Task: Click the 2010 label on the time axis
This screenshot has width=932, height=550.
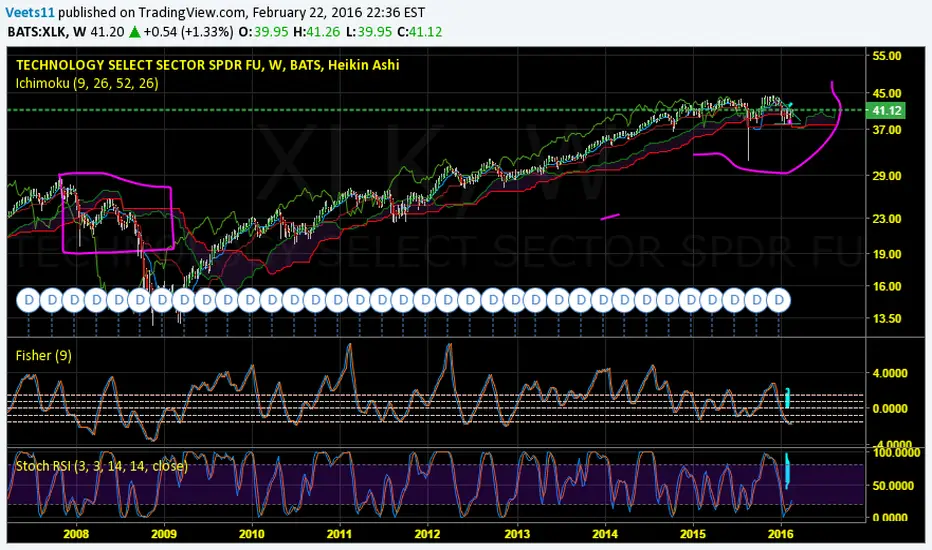Action: [x=251, y=534]
